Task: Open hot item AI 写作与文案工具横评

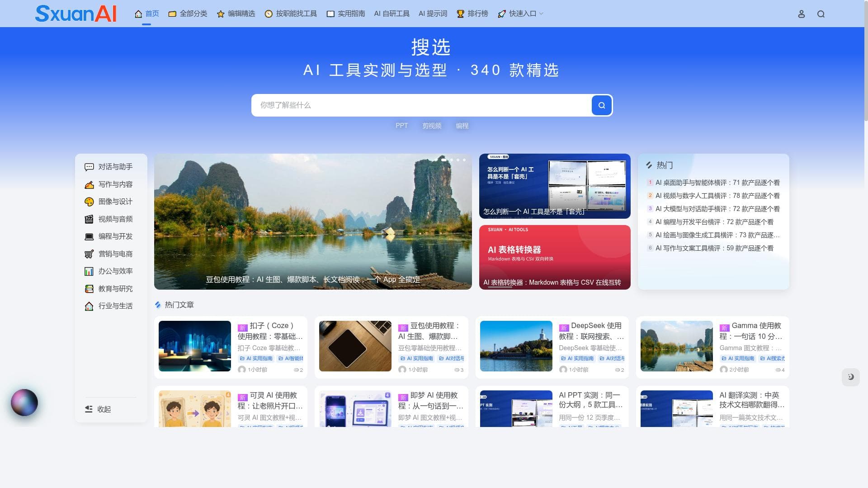Action: click(x=714, y=248)
